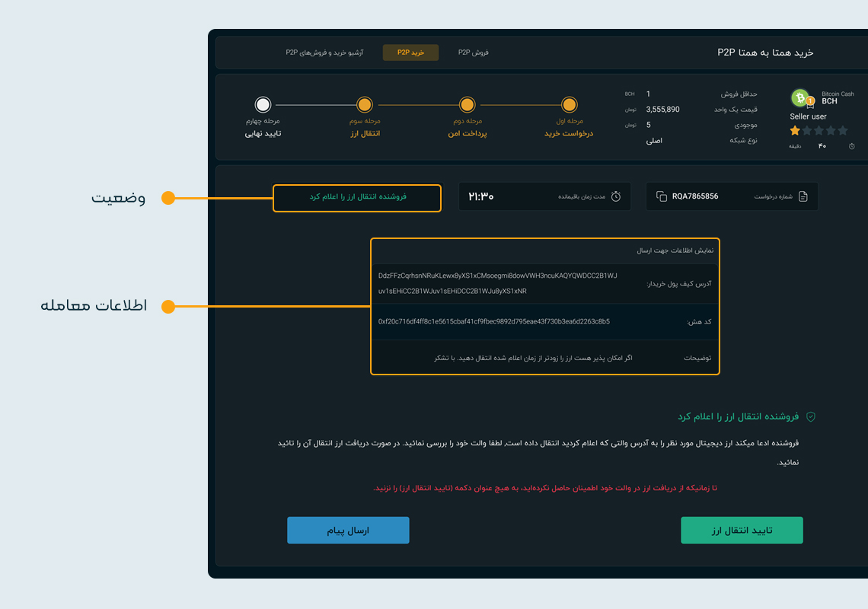The width and height of the screenshot is (868, 609).
Task: Switch to the خرید P2P tab
Action: [x=410, y=53]
